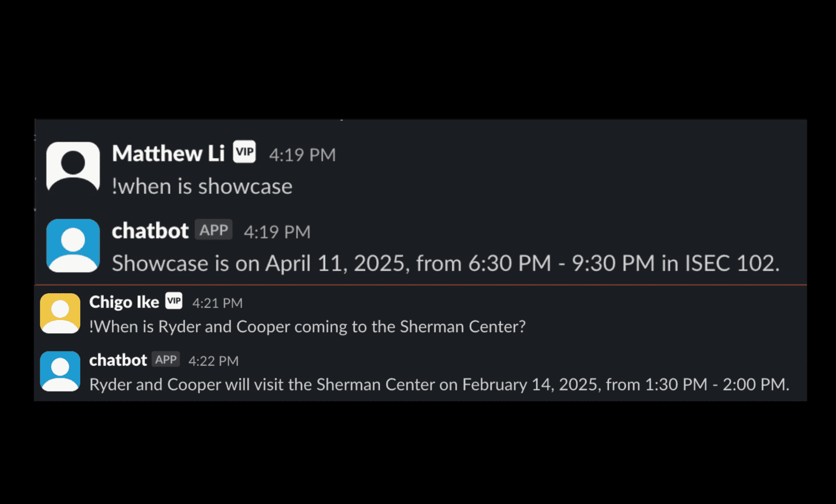This screenshot has width=836, height=504.
Task: Open the Chigo Ike username link
Action: coord(124,302)
